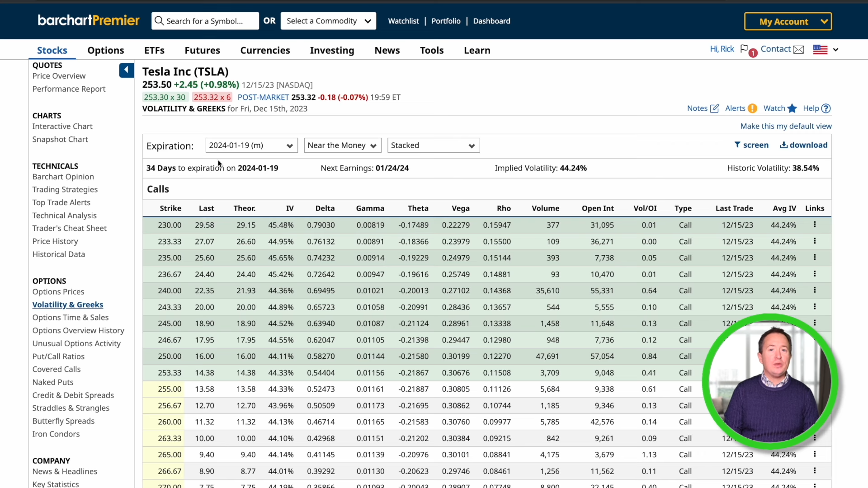
Task: Open the News menu item
Action: (x=387, y=50)
